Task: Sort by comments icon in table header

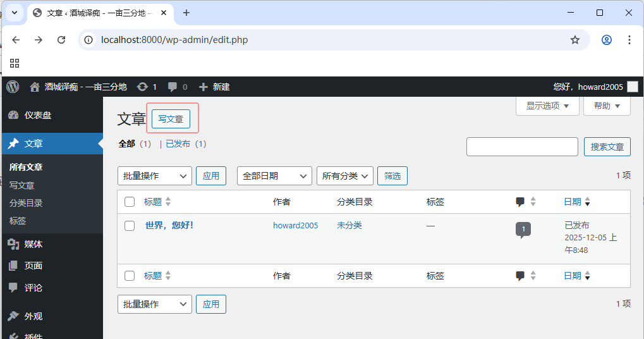Action: [520, 202]
